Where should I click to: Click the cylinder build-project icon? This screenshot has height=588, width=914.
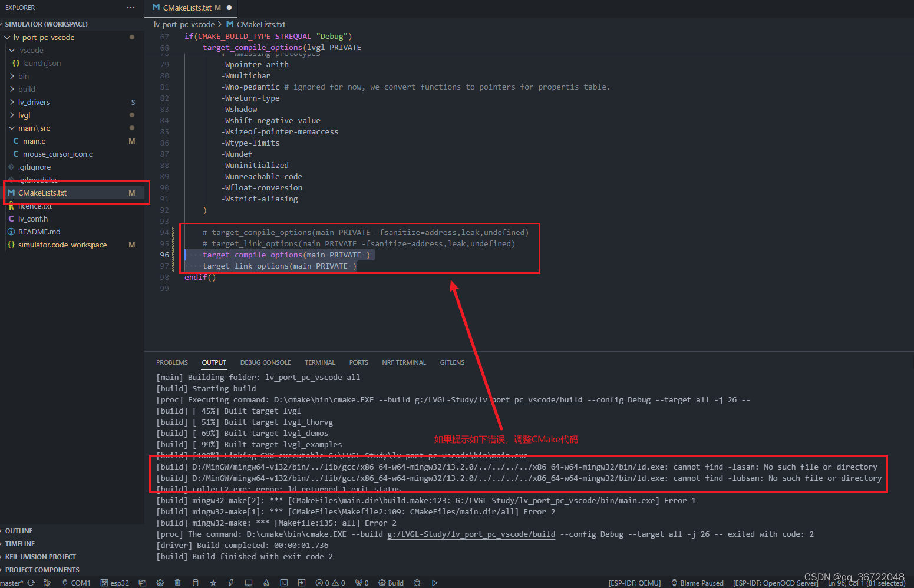click(x=195, y=583)
